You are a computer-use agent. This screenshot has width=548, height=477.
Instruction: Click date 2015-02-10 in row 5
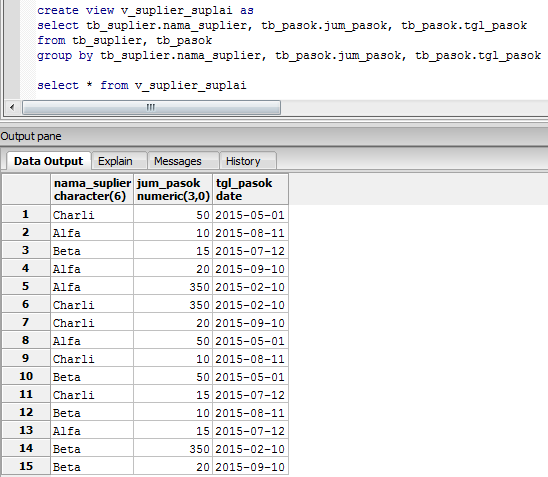(250, 286)
